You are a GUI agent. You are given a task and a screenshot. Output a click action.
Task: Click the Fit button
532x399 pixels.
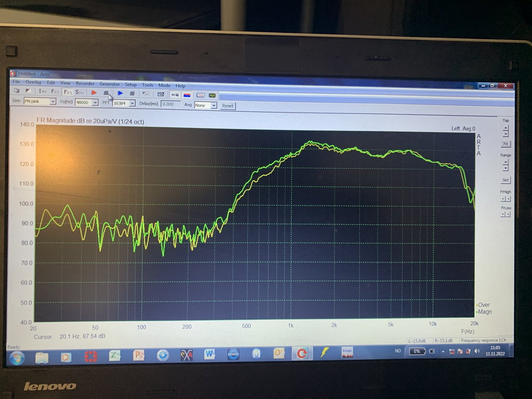coord(506,144)
